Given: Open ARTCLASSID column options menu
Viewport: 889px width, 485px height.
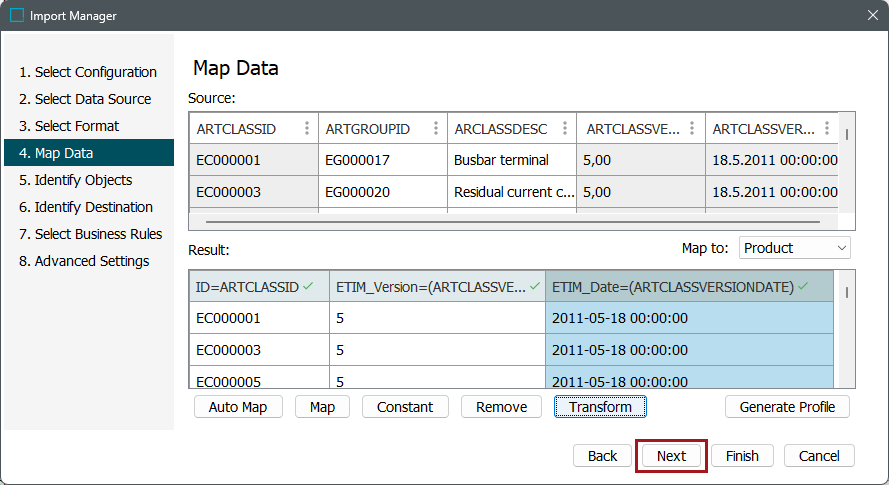Looking at the screenshot, I should click(x=307, y=129).
